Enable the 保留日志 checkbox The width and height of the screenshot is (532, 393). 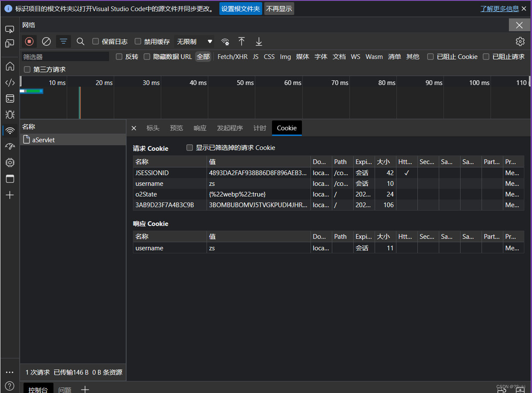[x=96, y=41]
